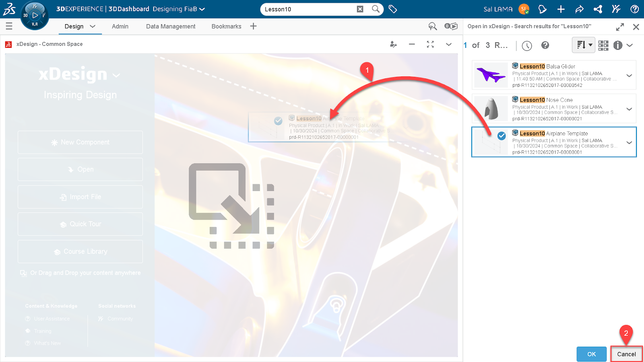
Task: Select the Balsa Glider thumbnail
Action: [x=491, y=75]
